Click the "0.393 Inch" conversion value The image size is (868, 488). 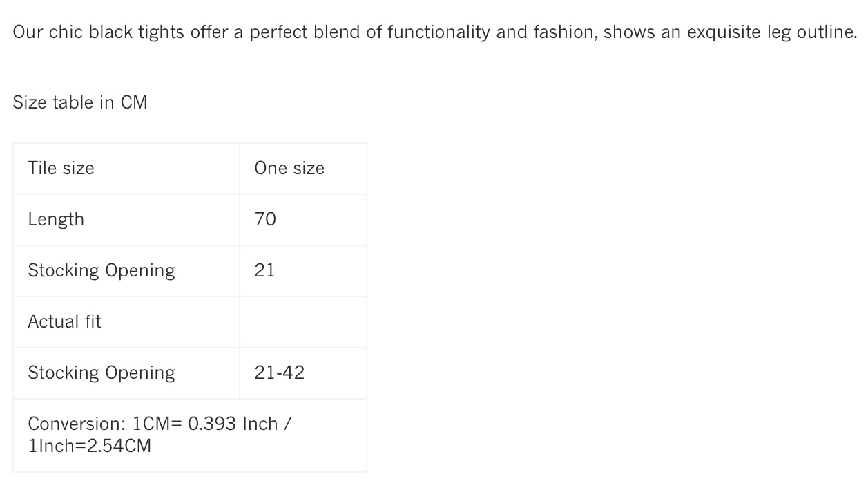pos(233,424)
